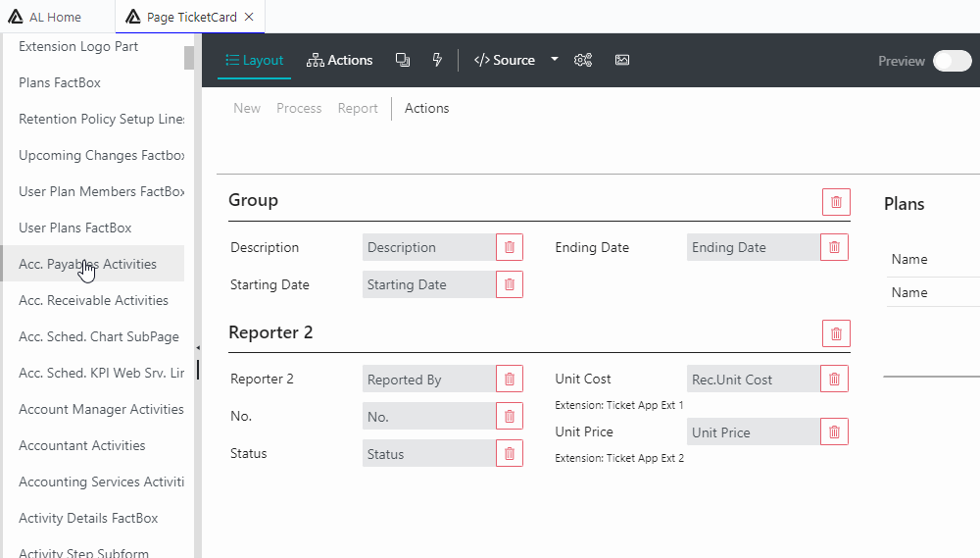Delete the Unit Price field
The image size is (980, 558).
(x=834, y=431)
